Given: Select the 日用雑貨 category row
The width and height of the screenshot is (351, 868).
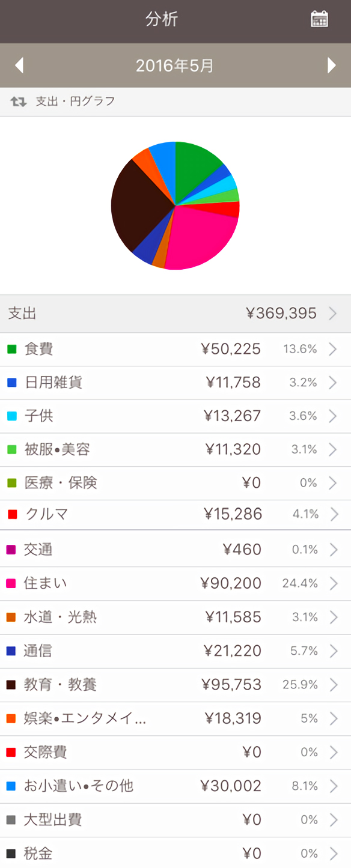Looking at the screenshot, I should pyautogui.click(x=175, y=383).
